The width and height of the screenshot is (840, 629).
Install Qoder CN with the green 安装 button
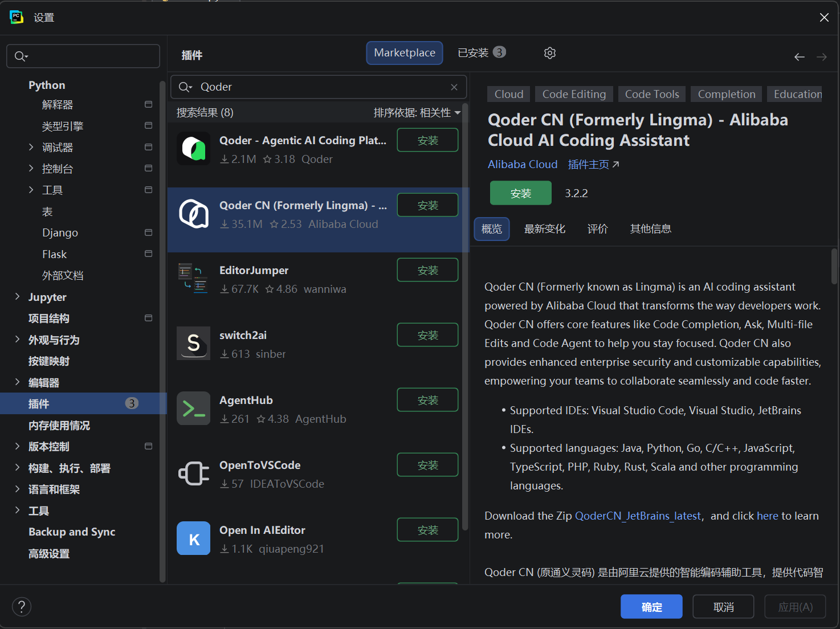[x=521, y=193]
